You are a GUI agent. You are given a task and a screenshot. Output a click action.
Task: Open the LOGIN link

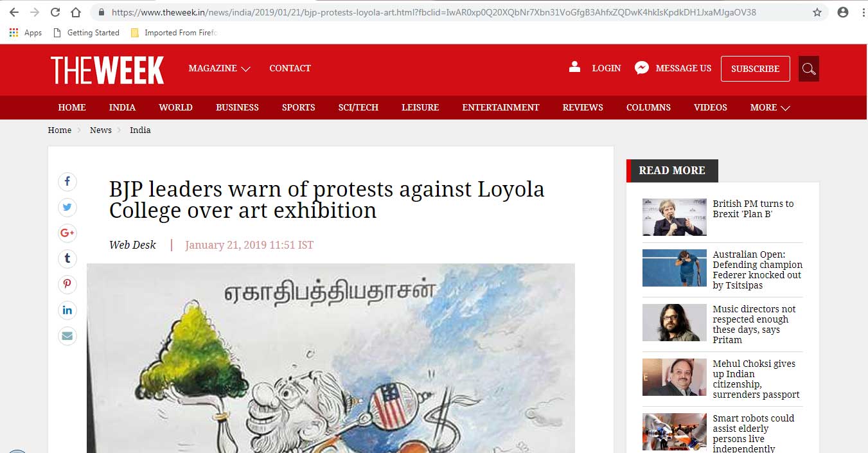[606, 68]
